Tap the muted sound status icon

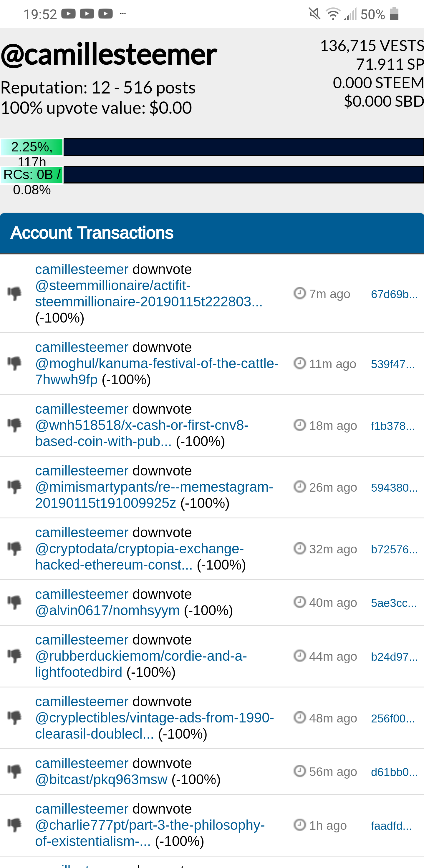click(x=314, y=14)
